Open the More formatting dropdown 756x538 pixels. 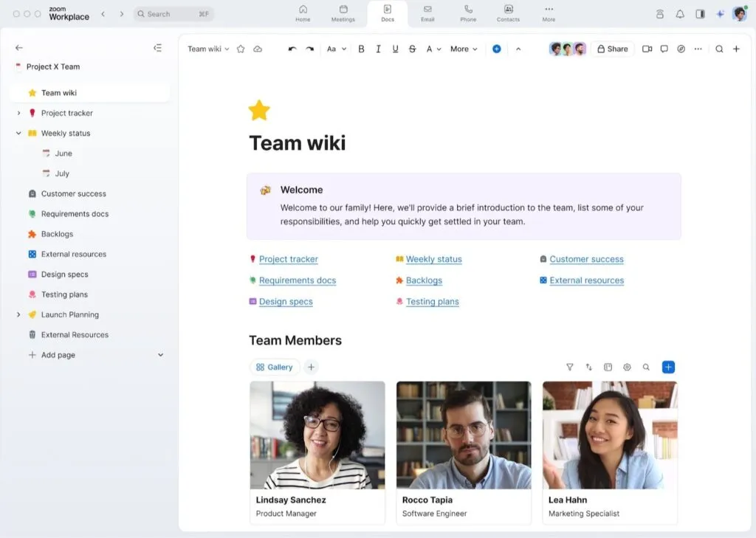464,49
